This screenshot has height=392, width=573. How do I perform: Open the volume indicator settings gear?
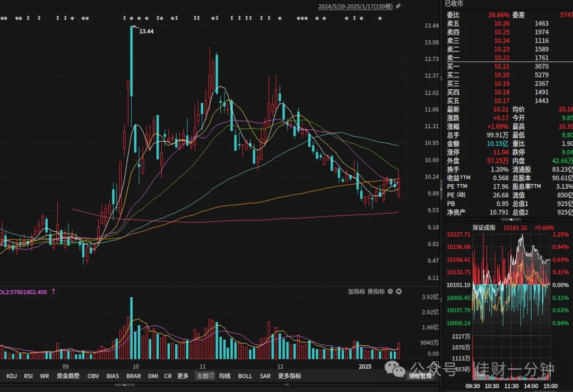pyautogui.click(x=390, y=291)
